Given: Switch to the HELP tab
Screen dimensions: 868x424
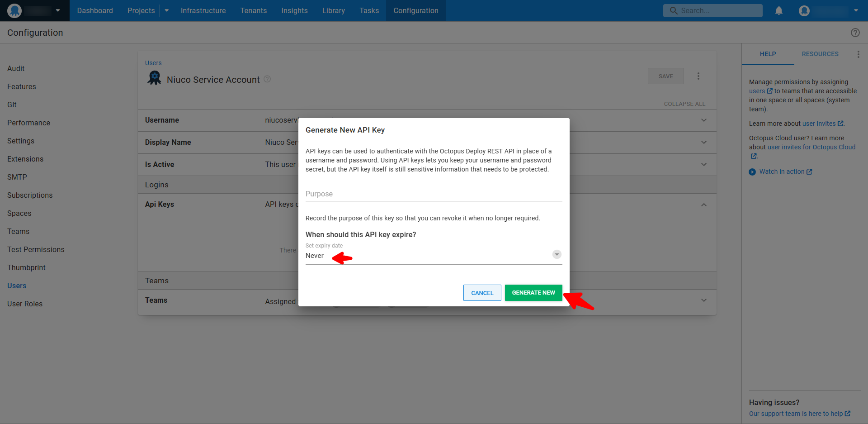Looking at the screenshot, I should point(768,54).
